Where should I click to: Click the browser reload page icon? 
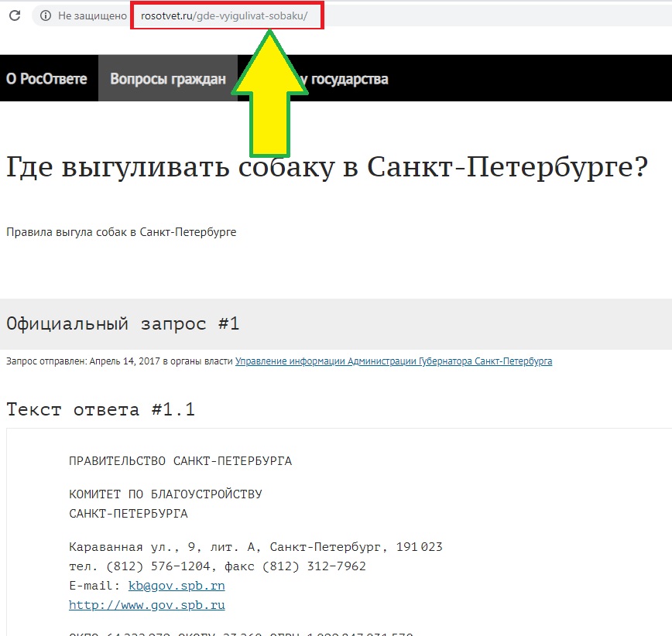pyautogui.click(x=13, y=15)
